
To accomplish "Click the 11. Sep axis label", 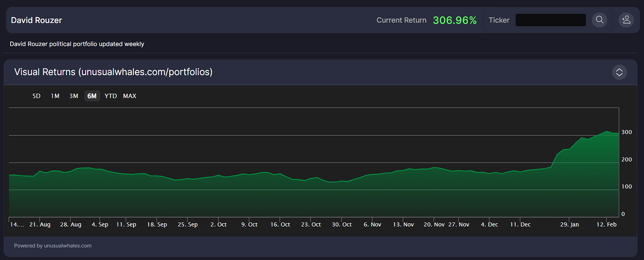I will (x=126, y=225).
